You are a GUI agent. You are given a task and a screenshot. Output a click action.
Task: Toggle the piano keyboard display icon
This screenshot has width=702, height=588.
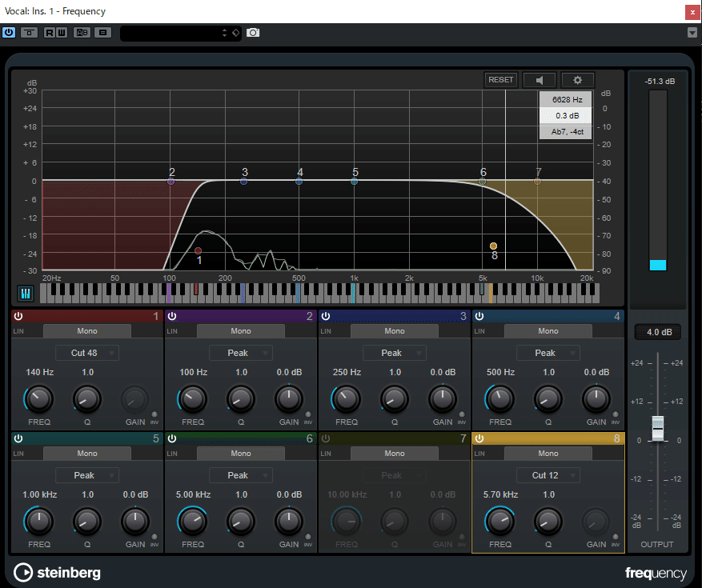25,293
